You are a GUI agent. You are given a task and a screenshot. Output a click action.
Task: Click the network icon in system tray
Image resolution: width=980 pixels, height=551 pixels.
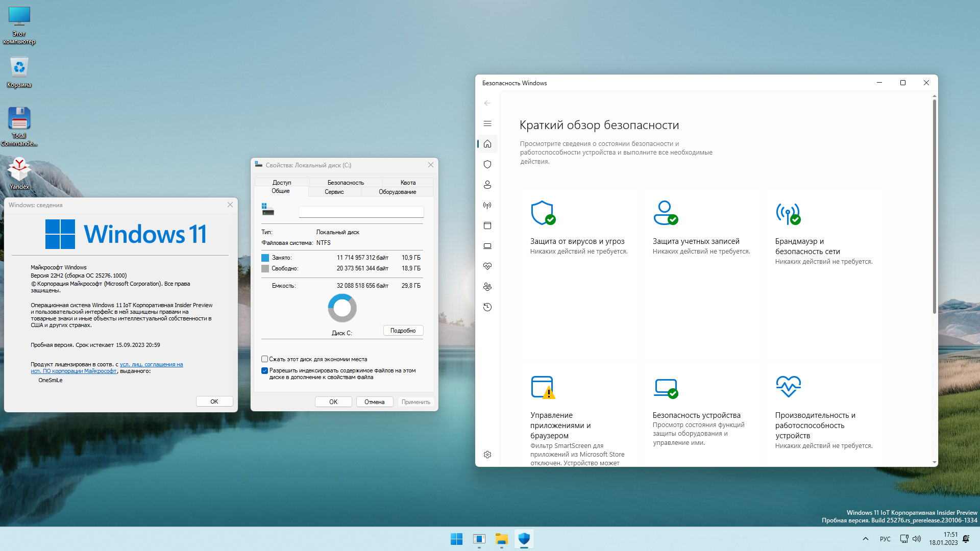pyautogui.click(x=904, y=539)
